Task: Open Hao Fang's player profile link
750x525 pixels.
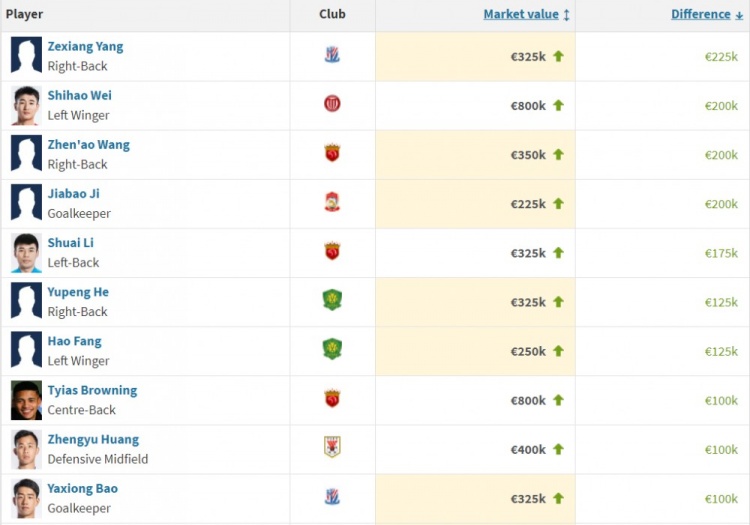Action: point(75,341)
